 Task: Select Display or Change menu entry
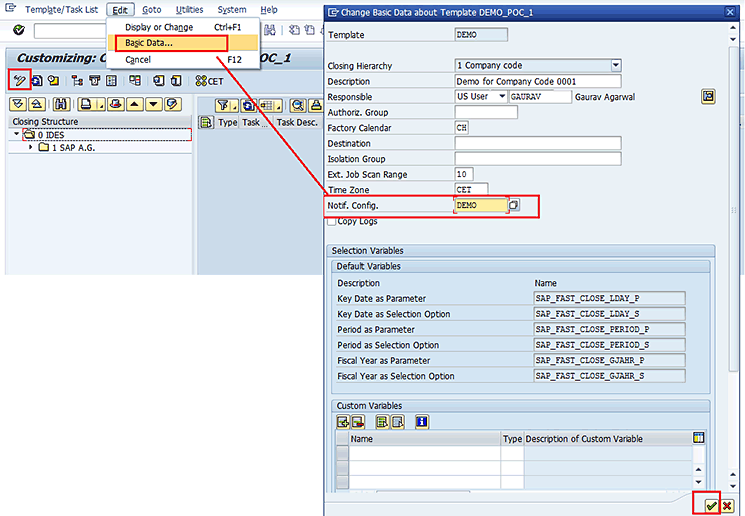click(x=159, y=27)
